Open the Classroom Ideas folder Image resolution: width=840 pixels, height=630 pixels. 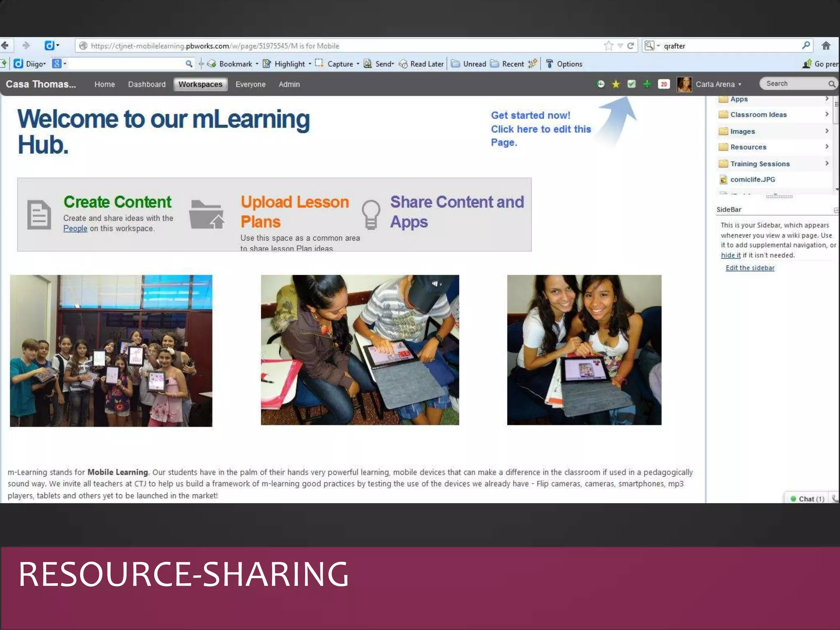click(x=758, y=114)
